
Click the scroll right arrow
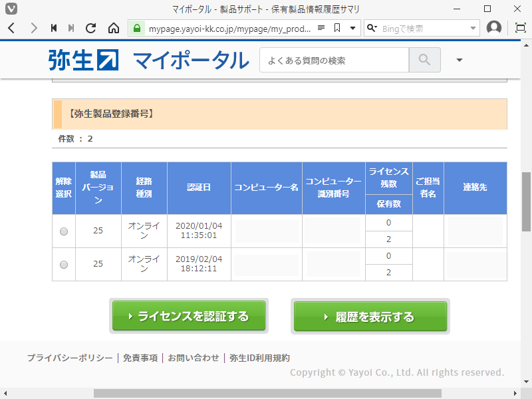pyautogui.click(x=515, y=394)
